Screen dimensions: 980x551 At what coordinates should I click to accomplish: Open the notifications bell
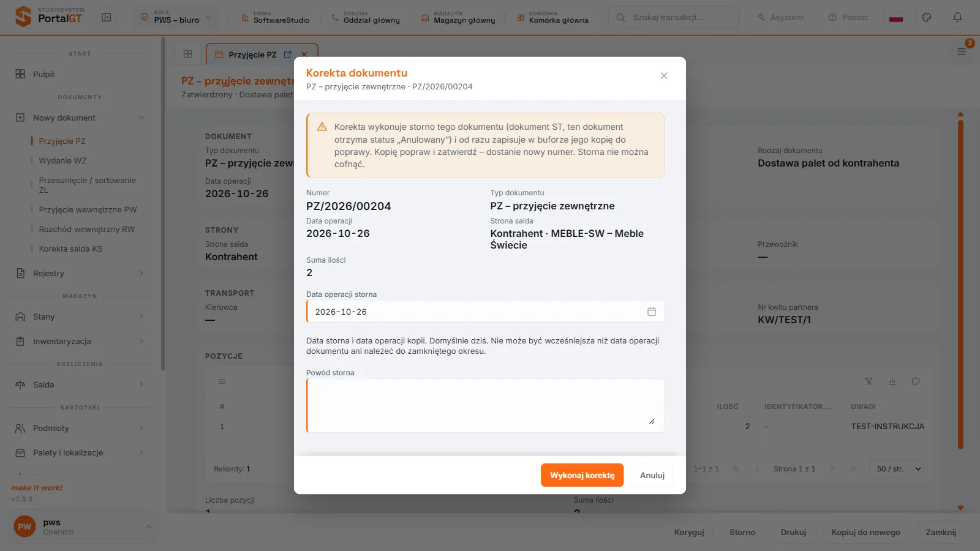click(957, 17)
